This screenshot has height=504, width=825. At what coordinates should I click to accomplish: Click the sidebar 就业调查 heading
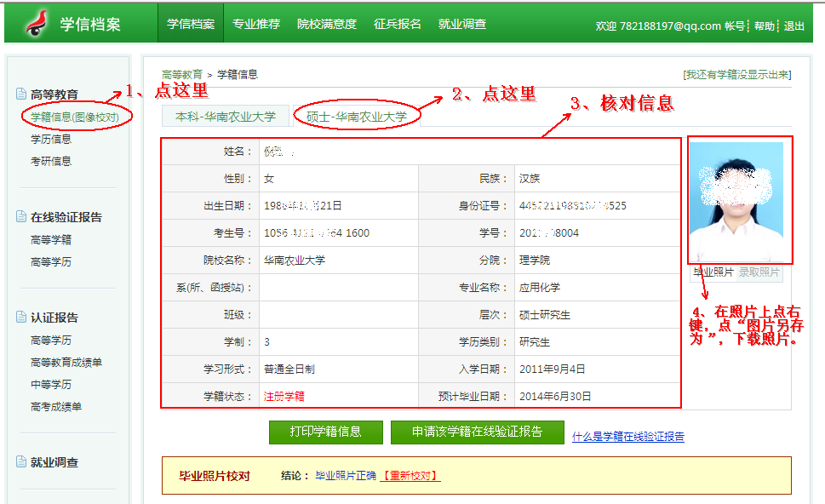54,462
